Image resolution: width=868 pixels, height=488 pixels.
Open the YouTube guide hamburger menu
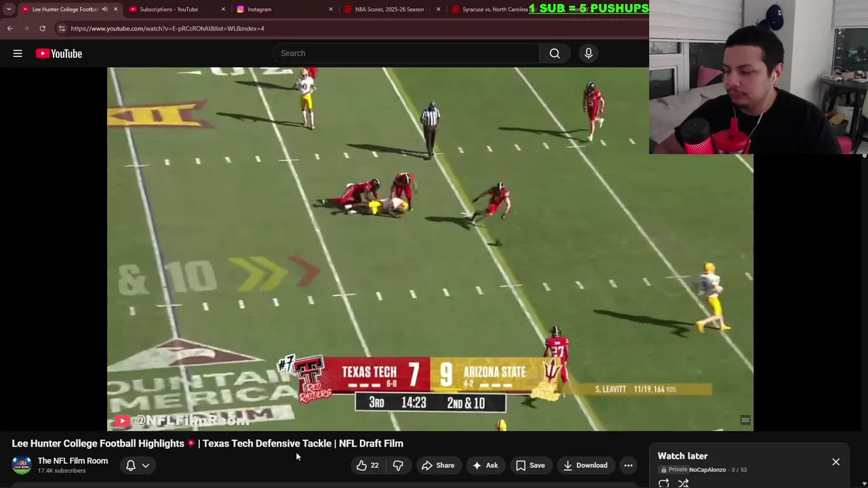[18, 54]
